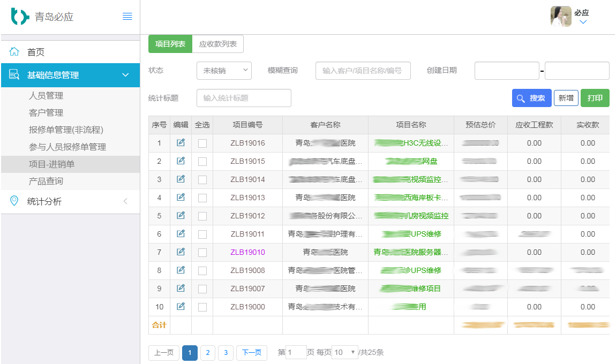Expand the user menu arrow under 必应

pyautogui.click(x=583, y=22)
